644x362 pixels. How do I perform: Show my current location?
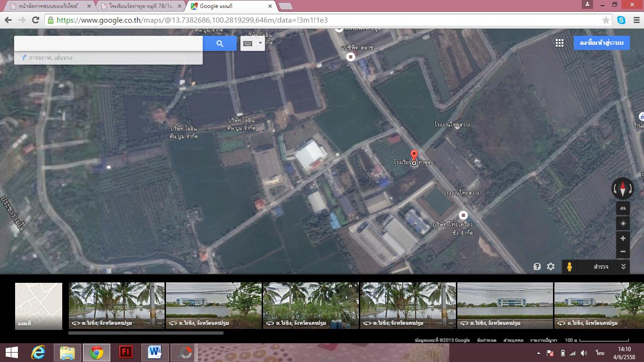[x=623, y=223]
